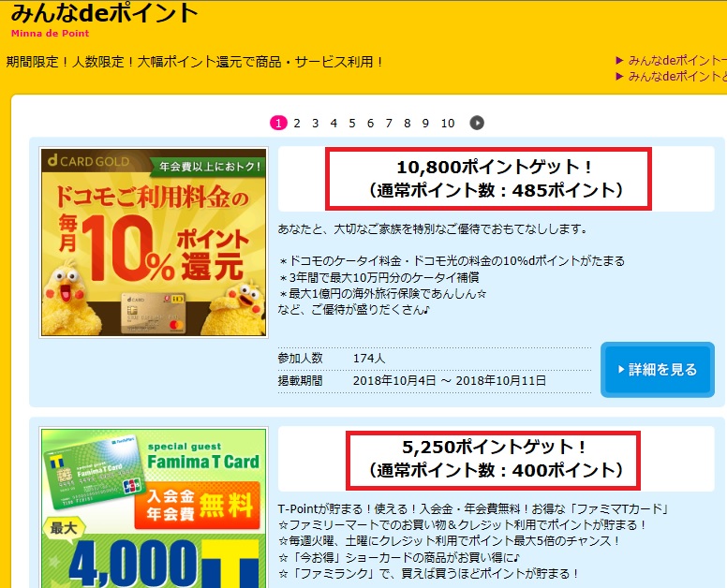The width and height of the screenshot is (727, 588).
Task: Click the 詳細を見る button for d CARD GOLD
Action: 658,370
